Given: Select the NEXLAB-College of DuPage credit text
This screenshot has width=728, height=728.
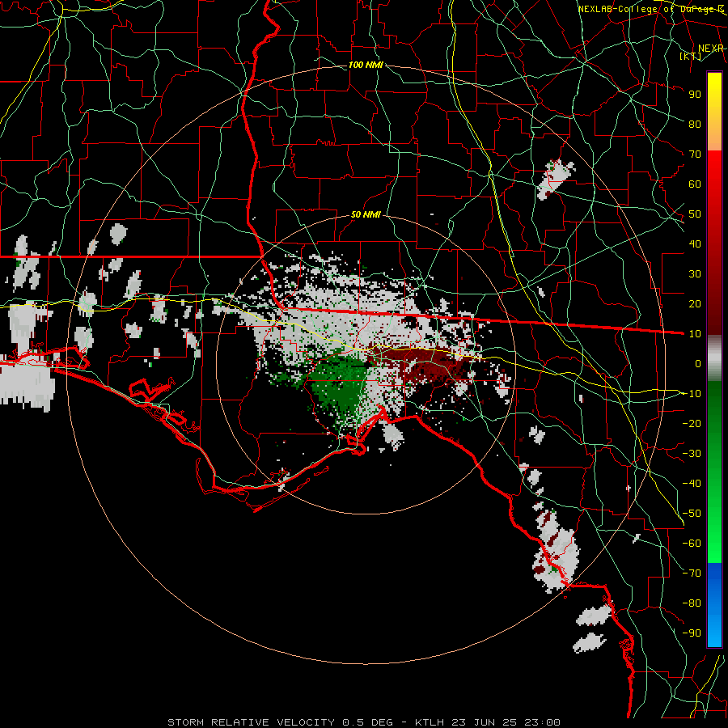Looking at the screenshot, I should click(650, 9).
